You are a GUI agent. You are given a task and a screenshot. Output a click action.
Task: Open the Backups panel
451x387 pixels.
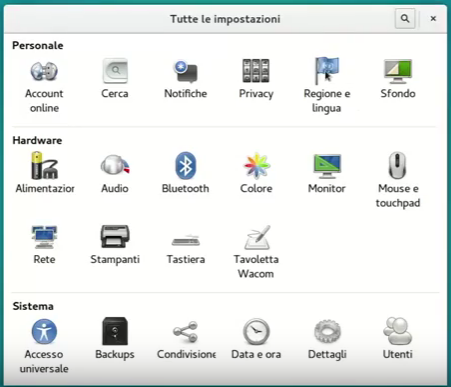click(115, 339)
